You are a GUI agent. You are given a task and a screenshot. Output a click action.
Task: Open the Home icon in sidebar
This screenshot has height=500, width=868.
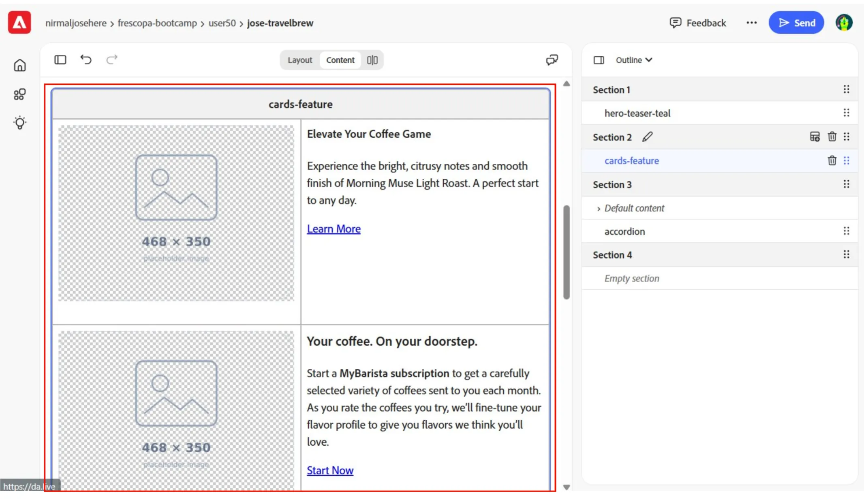click(19, 65)
